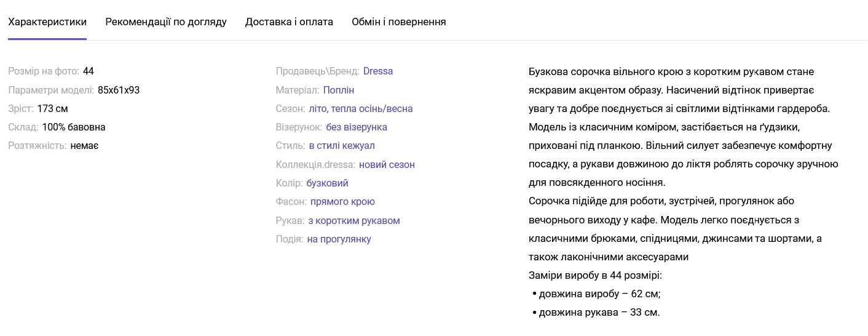Click the з коротким рукавом link
This screenshot has width=868, height=336.
click(x=354, y=221)
